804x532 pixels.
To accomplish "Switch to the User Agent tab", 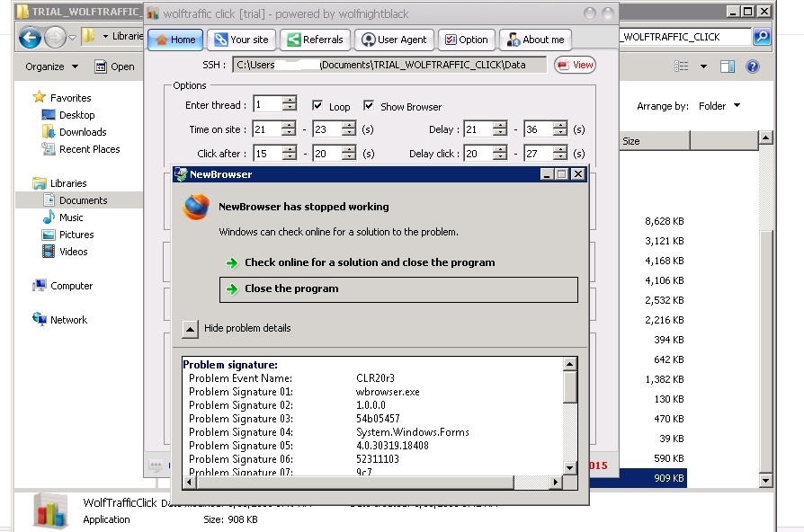I will coord(394,40).
